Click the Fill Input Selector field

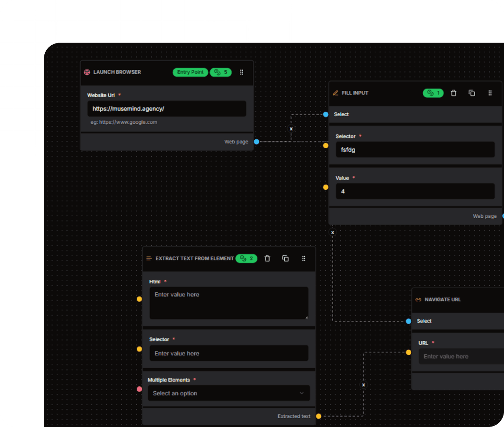pos(415,150)
